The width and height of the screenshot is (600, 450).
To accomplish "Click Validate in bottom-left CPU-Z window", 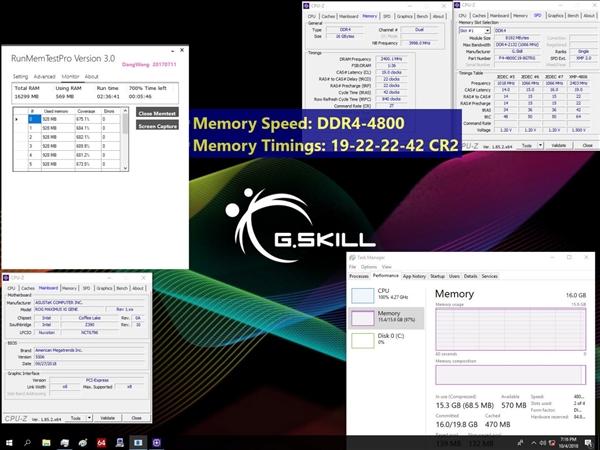I will [107, 417].
